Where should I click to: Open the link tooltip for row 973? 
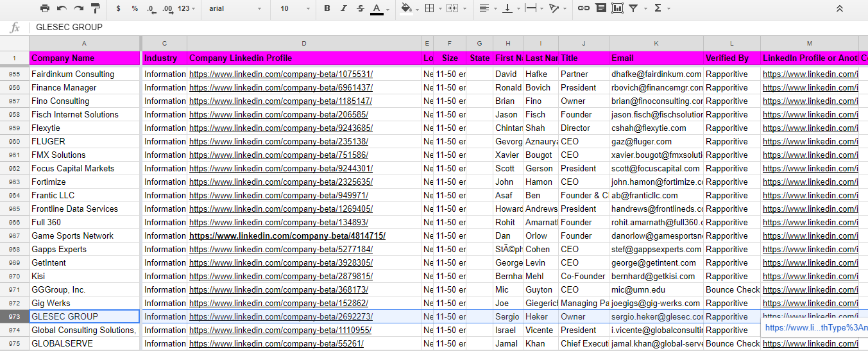click(x=816, y=327)
